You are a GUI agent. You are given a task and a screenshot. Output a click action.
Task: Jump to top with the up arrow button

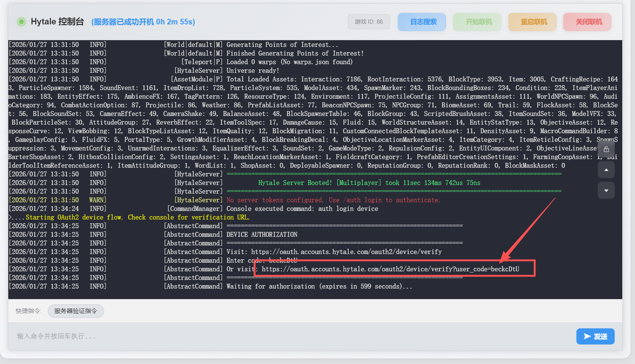click(x=606, y=170)
